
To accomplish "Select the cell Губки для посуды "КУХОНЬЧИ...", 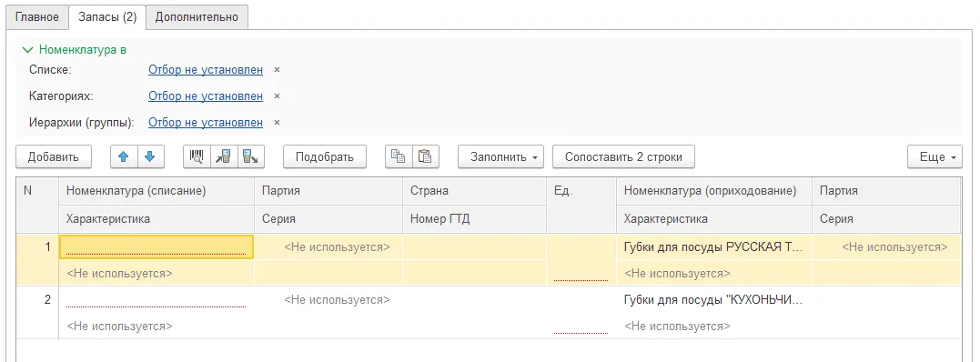I will point(714,299).
